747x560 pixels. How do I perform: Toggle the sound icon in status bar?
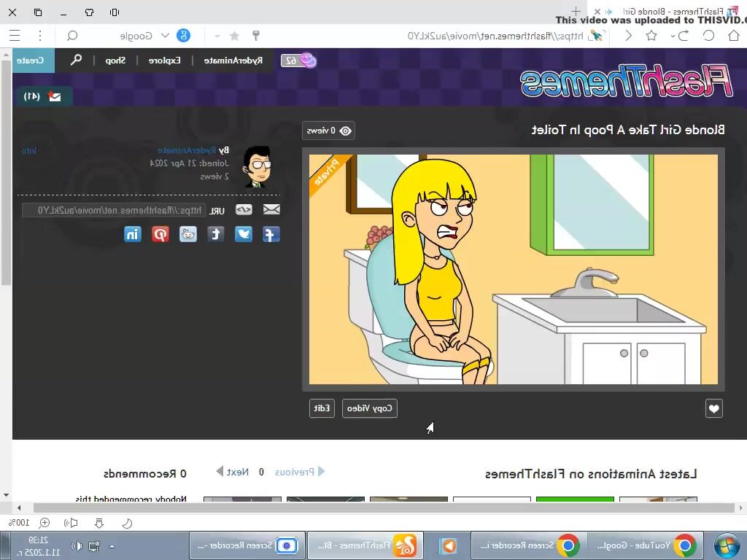71,524
